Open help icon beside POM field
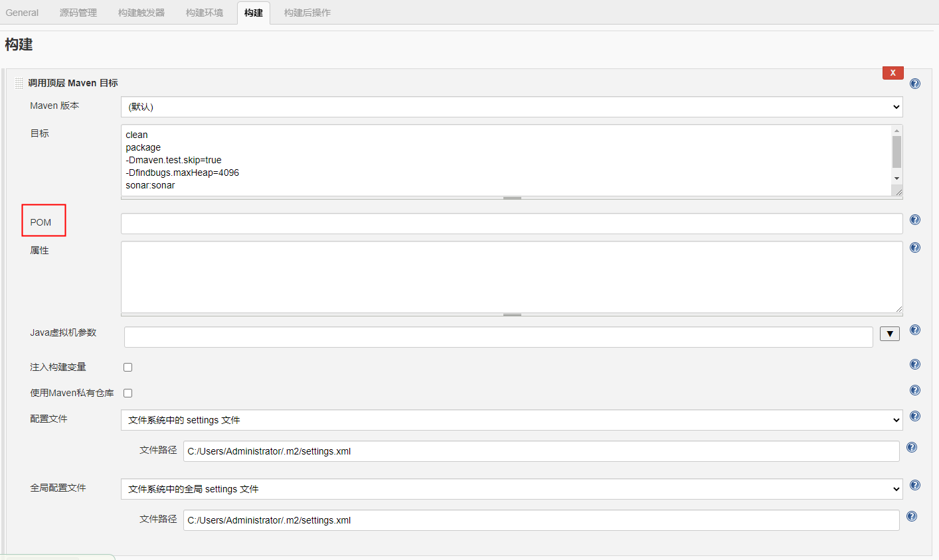Viewport: 939px width, 560px height. click(914, 220)
